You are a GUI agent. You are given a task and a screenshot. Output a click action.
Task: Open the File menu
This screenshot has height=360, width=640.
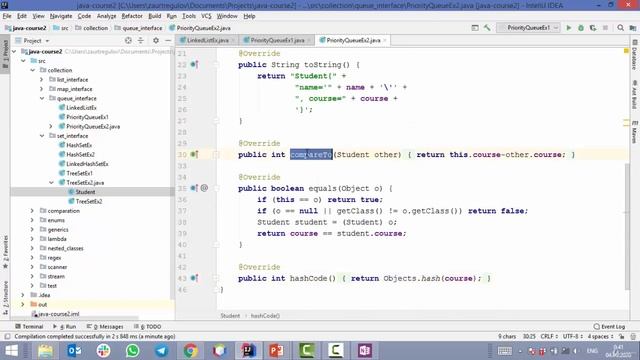[7, 16]
